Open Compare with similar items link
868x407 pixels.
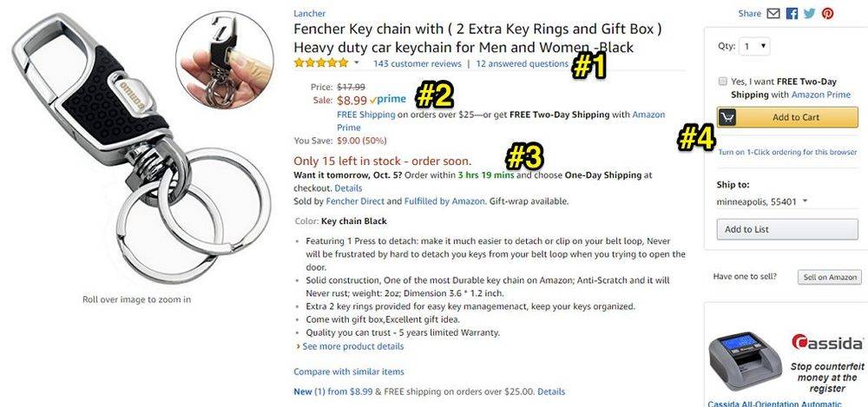point(349,371)
